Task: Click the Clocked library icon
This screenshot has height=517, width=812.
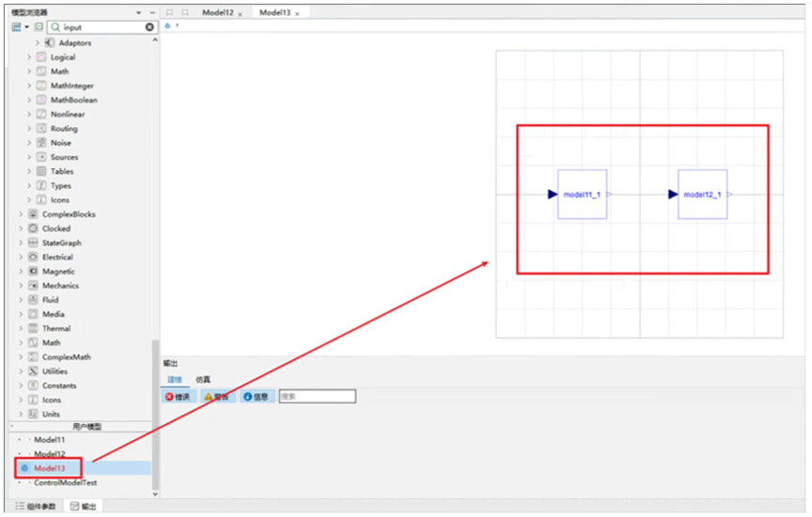Action: tap(33, 227)
